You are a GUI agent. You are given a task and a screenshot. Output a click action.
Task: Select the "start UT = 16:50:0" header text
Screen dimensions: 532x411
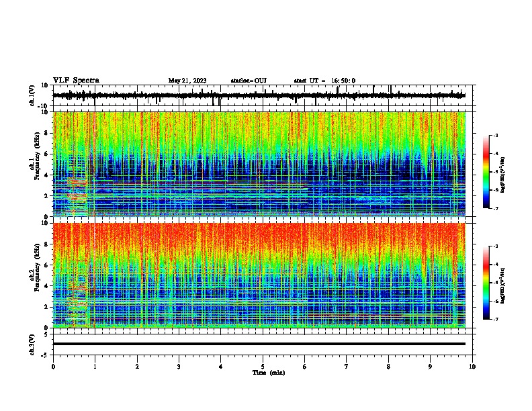tap(324, 81)
